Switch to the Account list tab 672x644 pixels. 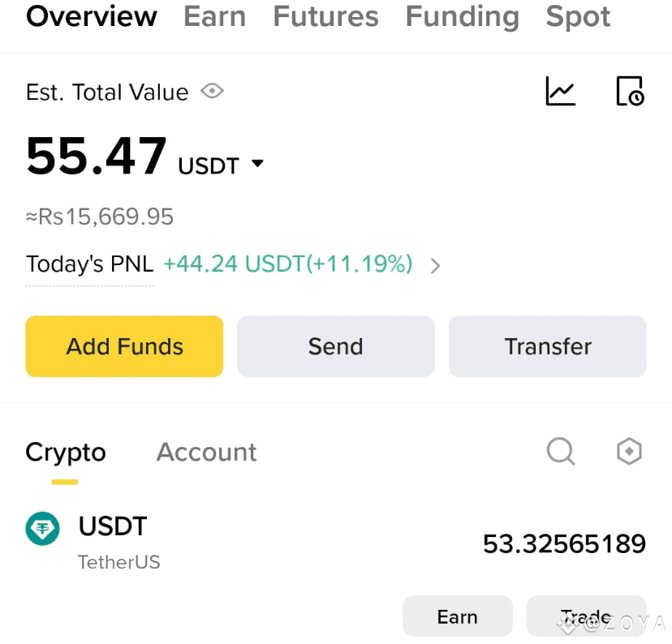[206, 452]
